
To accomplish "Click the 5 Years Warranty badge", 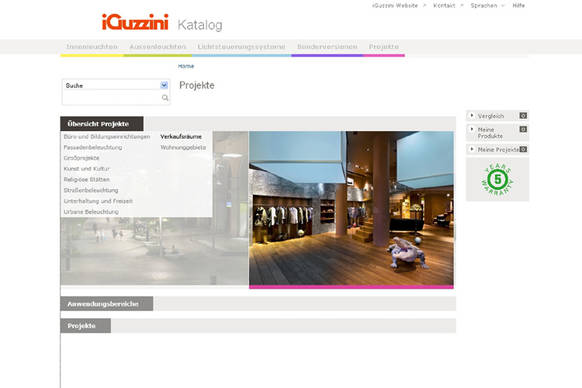I will [x=497, y=179].
